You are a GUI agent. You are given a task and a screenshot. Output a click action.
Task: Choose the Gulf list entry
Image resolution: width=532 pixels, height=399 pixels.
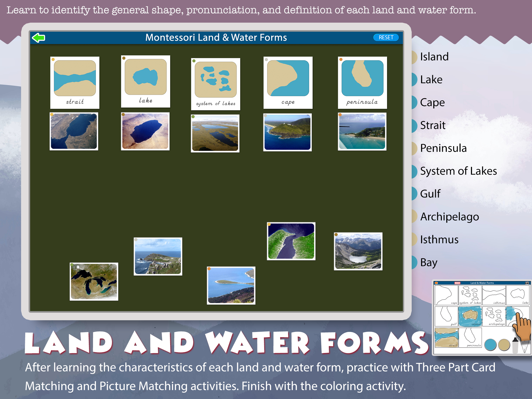click(x=430, y=194)
